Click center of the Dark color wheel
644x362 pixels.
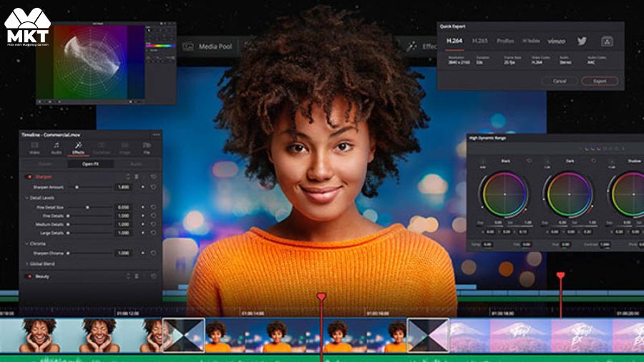[569, 194]
